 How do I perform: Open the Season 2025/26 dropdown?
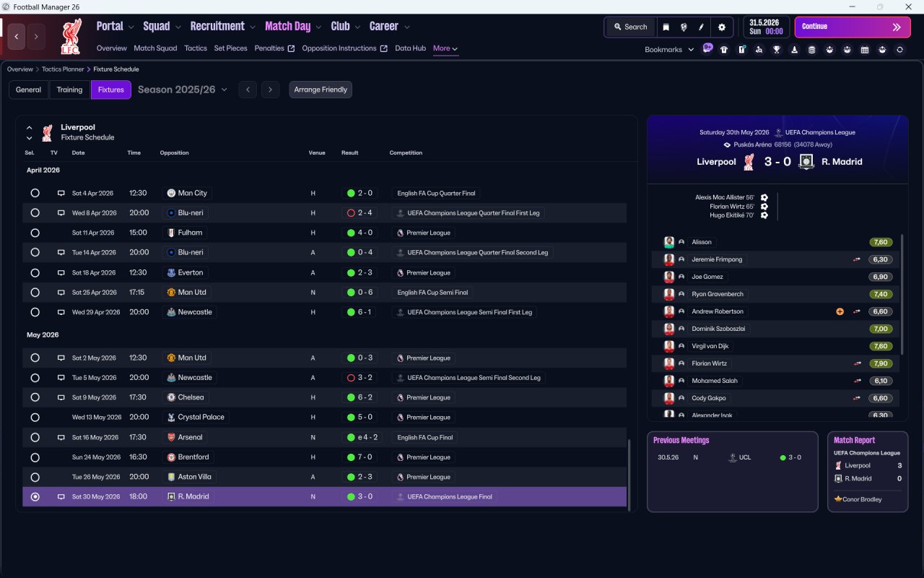(x=182, y=90)
